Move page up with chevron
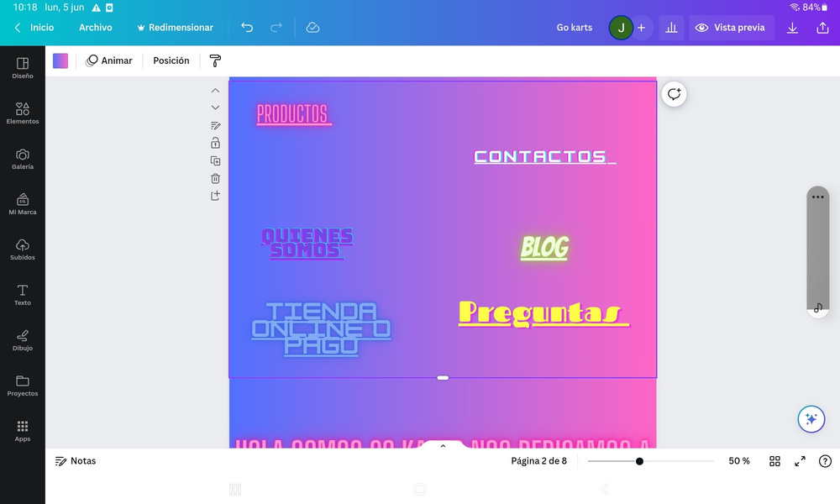This screenshot has width=840, height=504. (x=215, y=91)
